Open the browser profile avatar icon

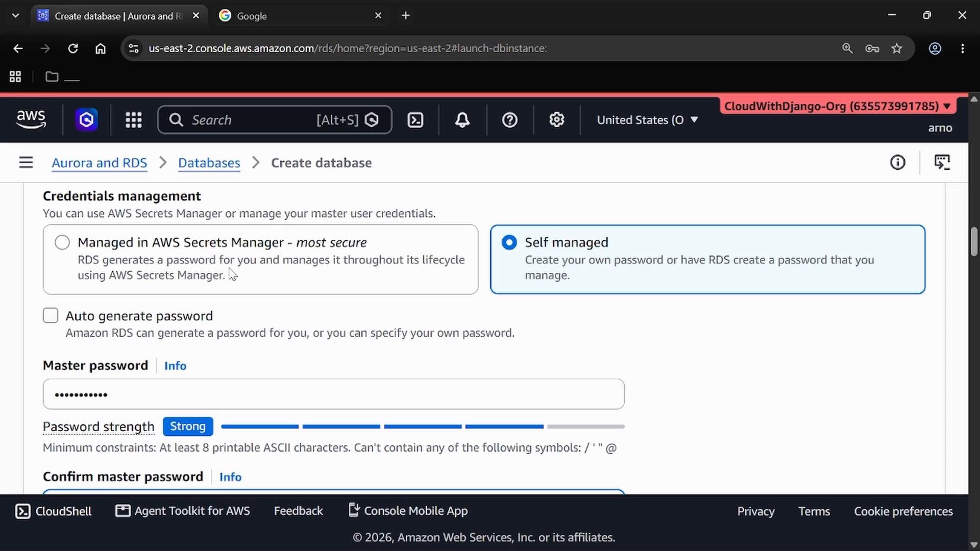[x=935, y=48]
